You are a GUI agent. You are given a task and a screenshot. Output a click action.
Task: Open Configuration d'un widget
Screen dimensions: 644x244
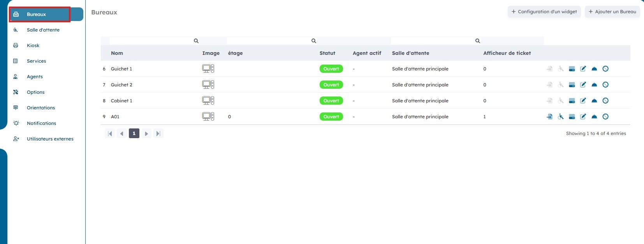544,12
